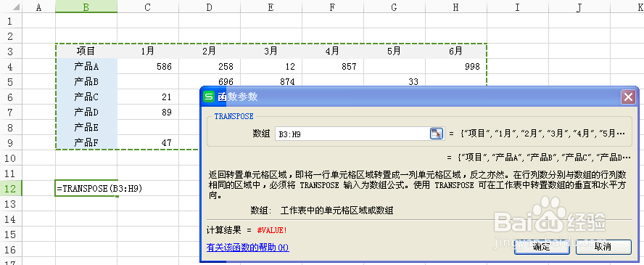
Task: Select row 3 header
Action: click(x=11, y=51)
